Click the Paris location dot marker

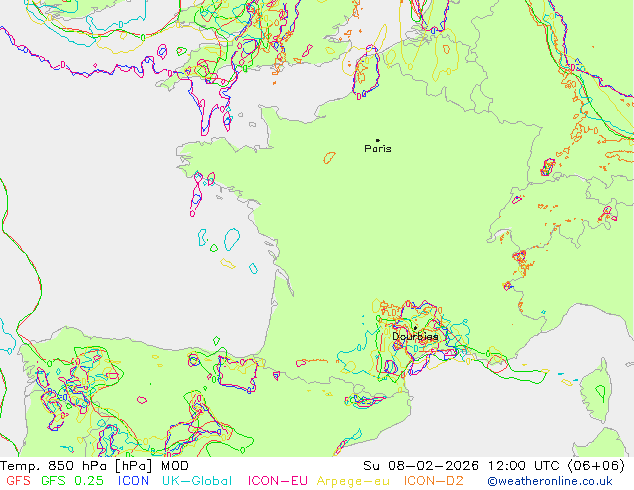click(x=378, y=140)
